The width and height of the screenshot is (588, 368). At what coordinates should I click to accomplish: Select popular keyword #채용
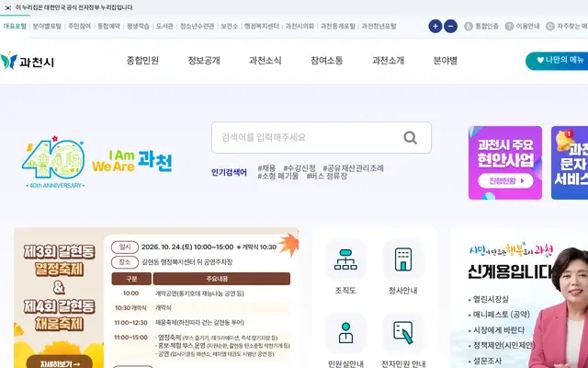point(266,167)
